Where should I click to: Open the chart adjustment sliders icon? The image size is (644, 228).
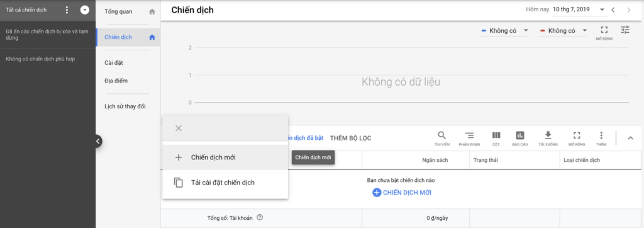(x=625, y=30)
